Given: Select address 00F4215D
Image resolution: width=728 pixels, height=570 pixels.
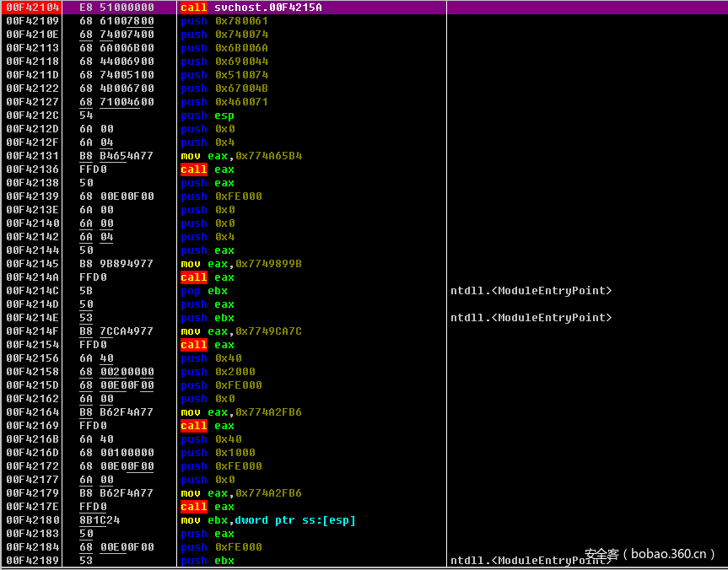Looking at the screenshot, I should tap(33, 384).
